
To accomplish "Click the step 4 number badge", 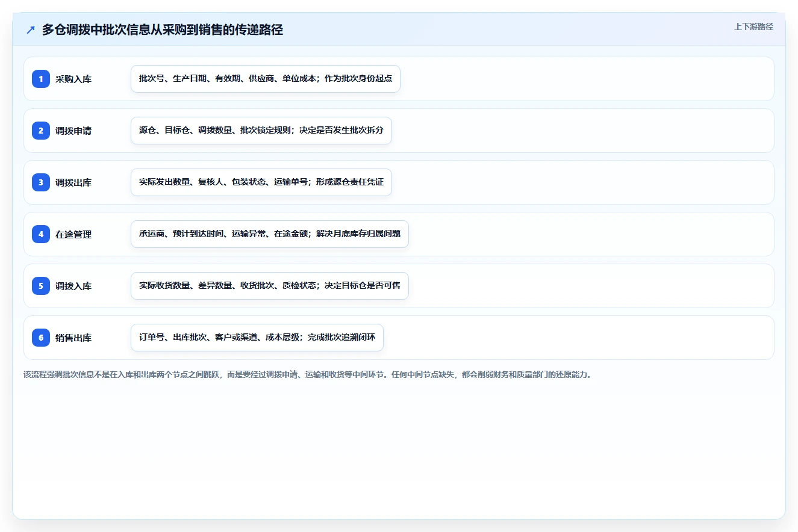I will click(x=41, y=234).
